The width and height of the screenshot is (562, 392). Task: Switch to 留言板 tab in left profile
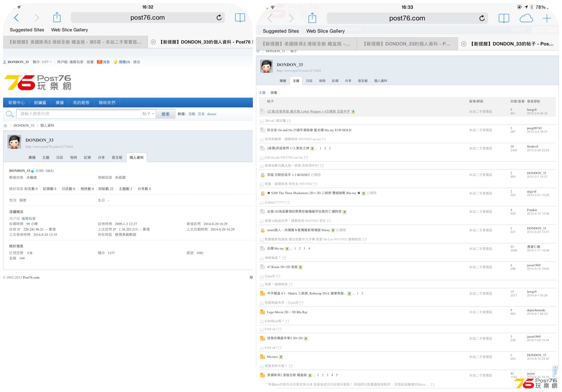117,158
